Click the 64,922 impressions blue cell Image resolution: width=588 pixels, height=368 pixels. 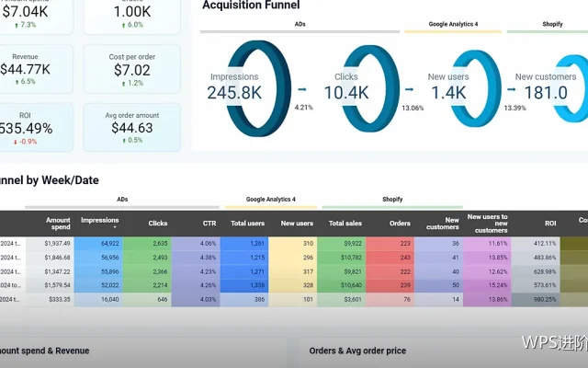coord(98,243)
